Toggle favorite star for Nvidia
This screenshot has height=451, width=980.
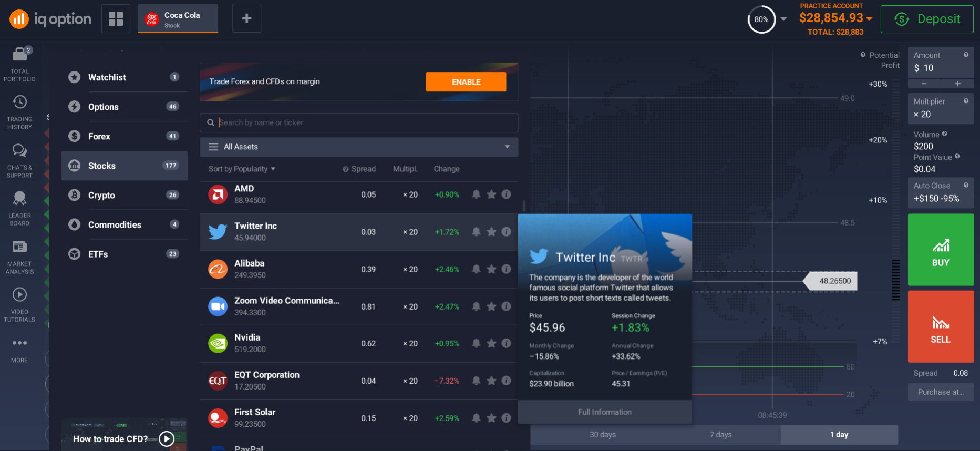pyautogui.click(x=491, y=343)
